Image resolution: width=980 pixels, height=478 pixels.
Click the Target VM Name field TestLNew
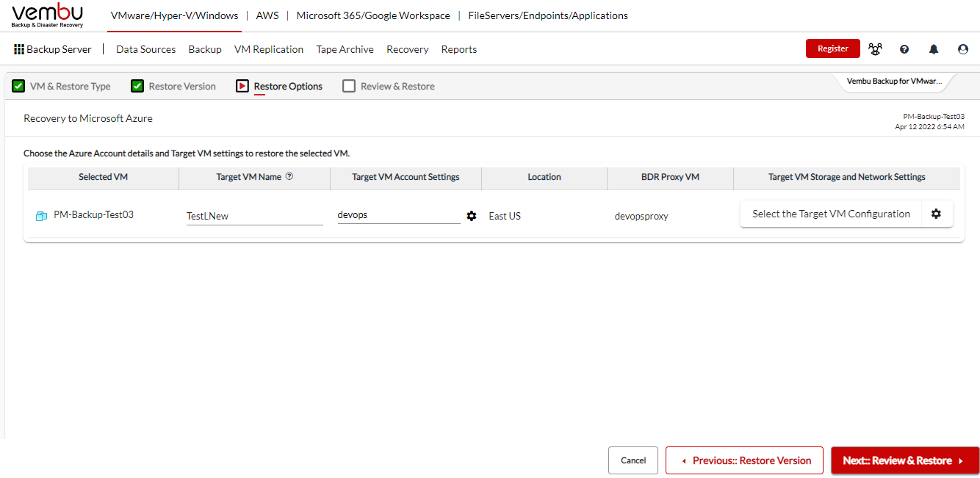pos(255,216)
